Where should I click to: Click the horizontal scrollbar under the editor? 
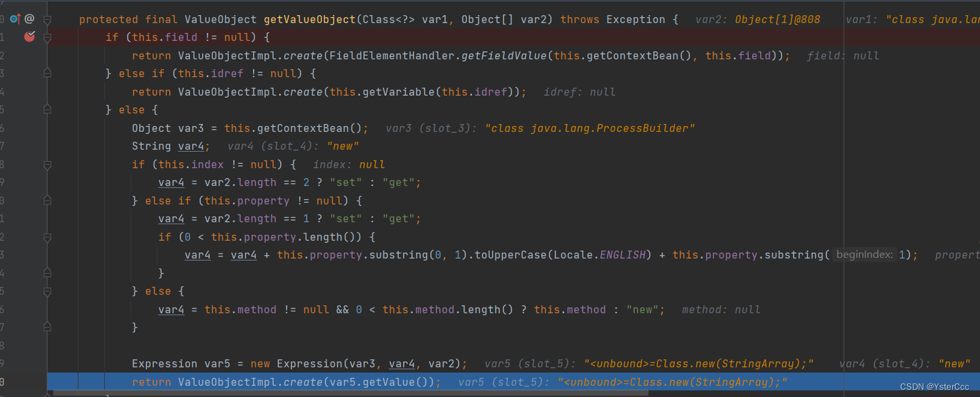(x=351, y=393)
